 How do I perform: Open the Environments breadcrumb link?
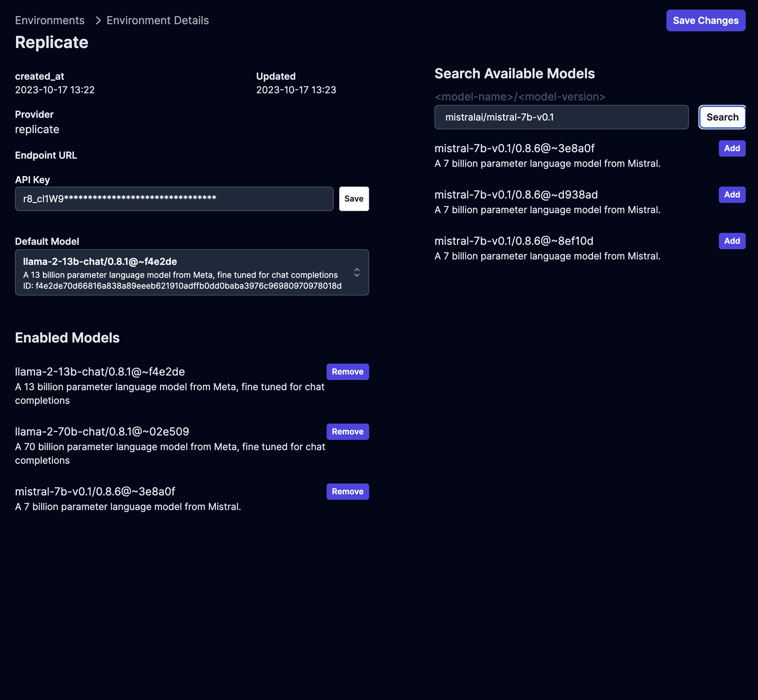(x=50, y=20)
